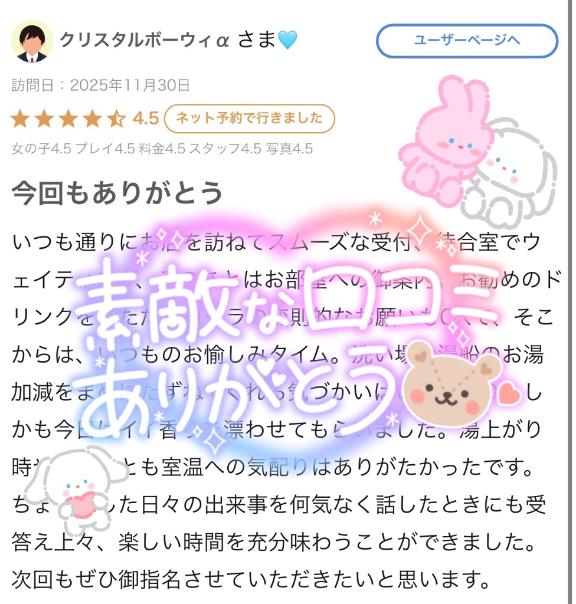Select the ネット予約で行きました badge

(249, 118)
